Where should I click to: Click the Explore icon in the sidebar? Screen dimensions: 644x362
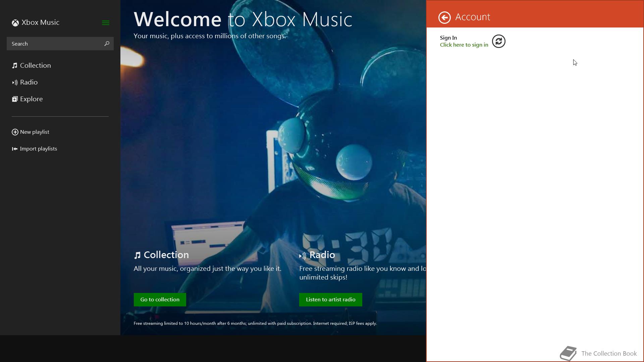pos(15,99)
